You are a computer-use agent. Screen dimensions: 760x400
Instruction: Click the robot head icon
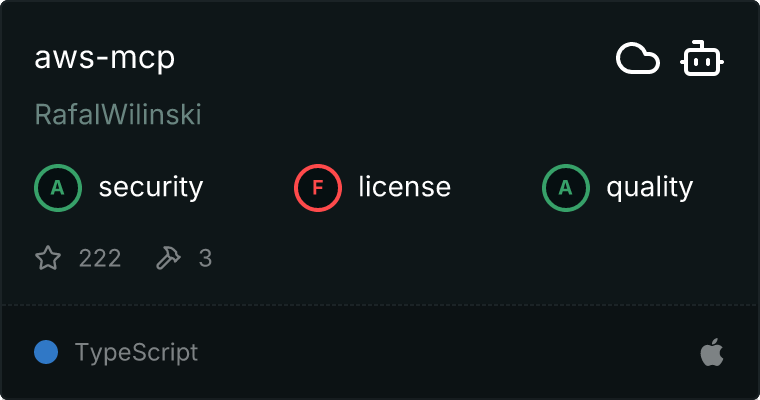pos(702,59)
